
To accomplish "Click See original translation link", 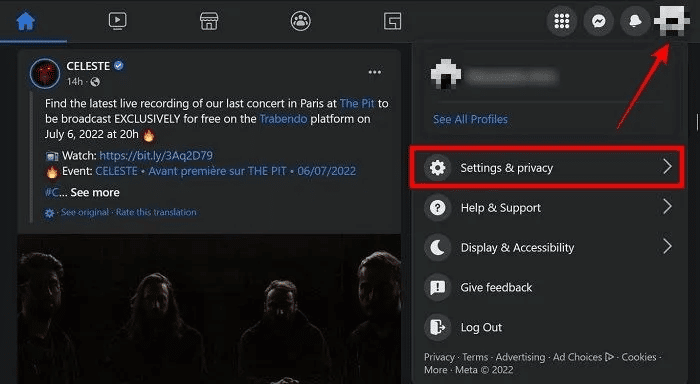I will point(84,212).
